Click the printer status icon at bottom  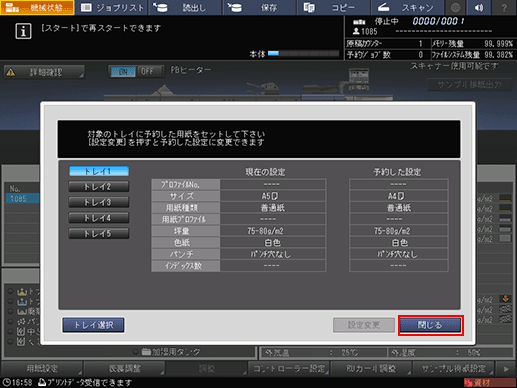[42, 382]
